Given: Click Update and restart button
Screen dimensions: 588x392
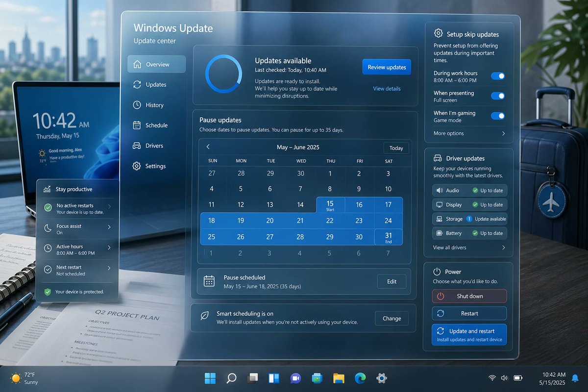Looking at the screenshot, I should point(469,335).
